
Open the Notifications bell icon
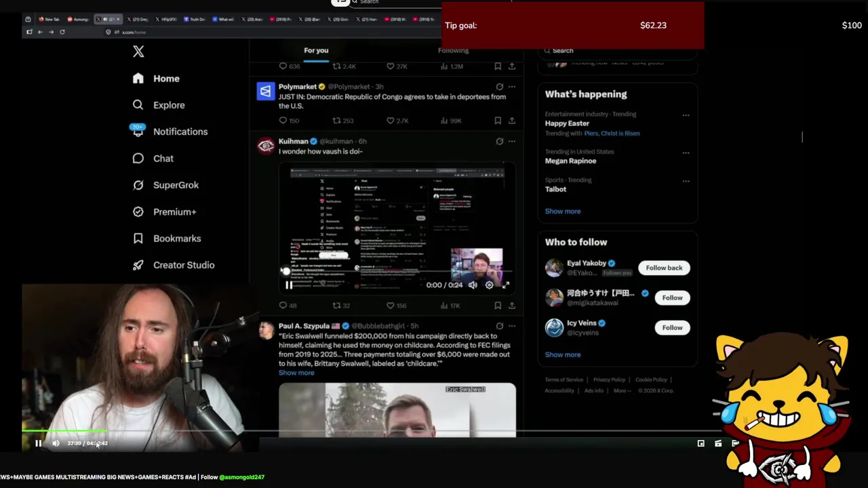click(x=138, y=131)
